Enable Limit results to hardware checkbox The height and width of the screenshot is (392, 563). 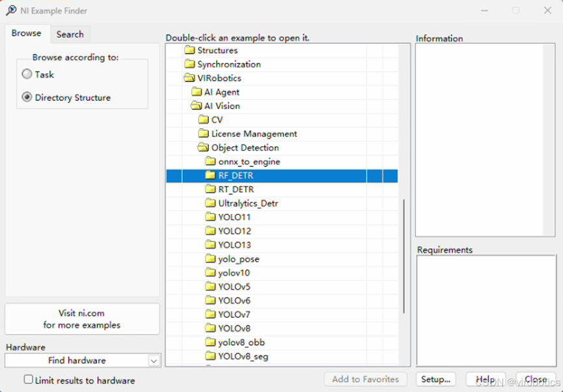click(29, 380)
